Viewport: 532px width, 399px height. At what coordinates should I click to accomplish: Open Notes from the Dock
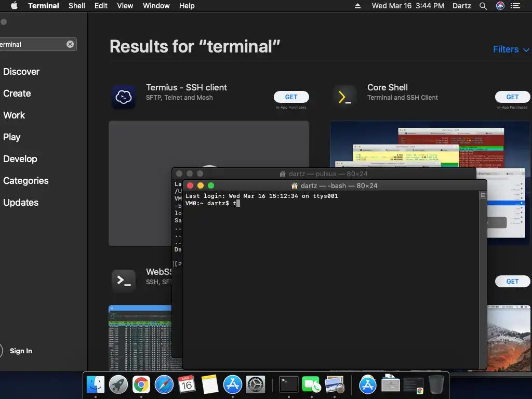(x=210, y=384)
